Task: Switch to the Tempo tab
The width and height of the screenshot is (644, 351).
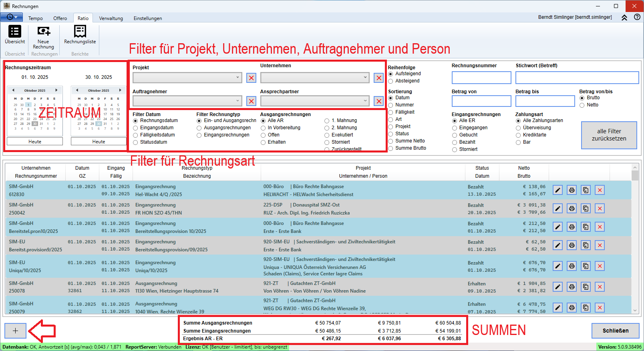Action: click(x=36, y=18)
